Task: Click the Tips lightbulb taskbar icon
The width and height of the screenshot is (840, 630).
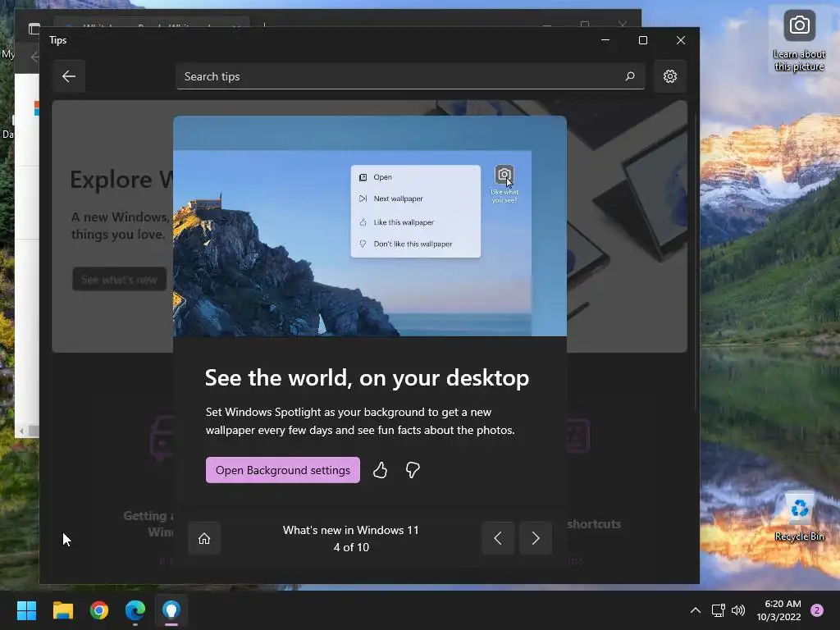Action: [171, 610]
